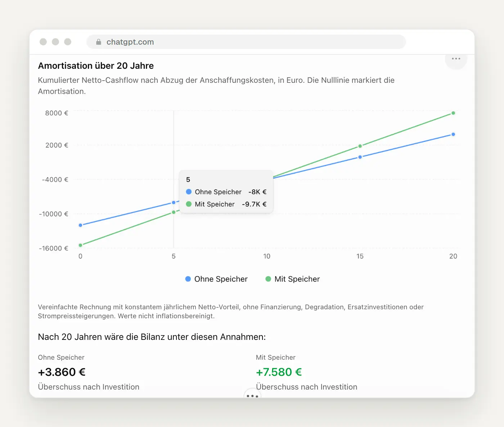Click the '+7.580 €' green balance value

coord(279,372)
